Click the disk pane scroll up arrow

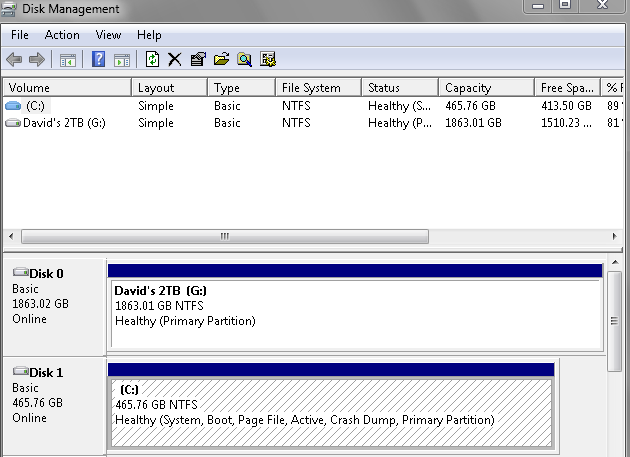click(x=615, y=262)
